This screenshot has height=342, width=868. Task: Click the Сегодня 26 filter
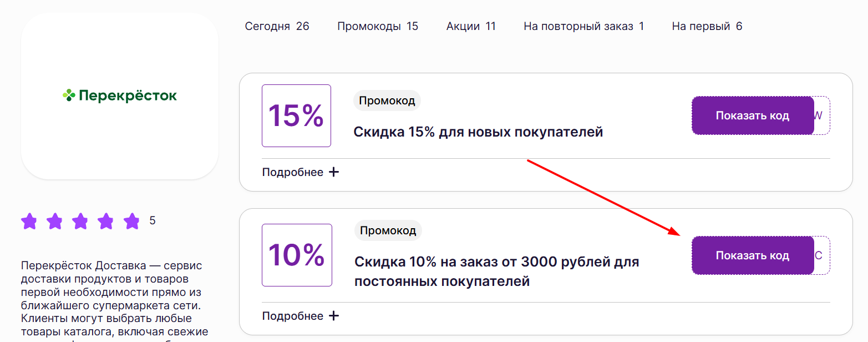tap(277, 26)
